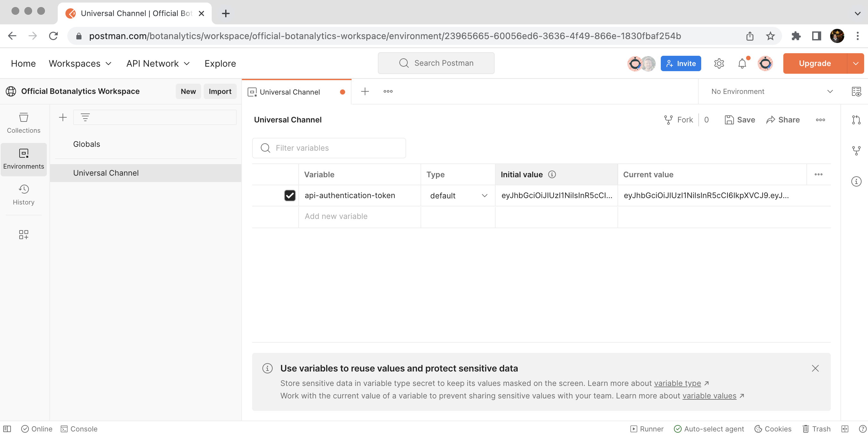Open the info icon in right sidebar
The image size is (868, 434).
(x=856, y=181)
